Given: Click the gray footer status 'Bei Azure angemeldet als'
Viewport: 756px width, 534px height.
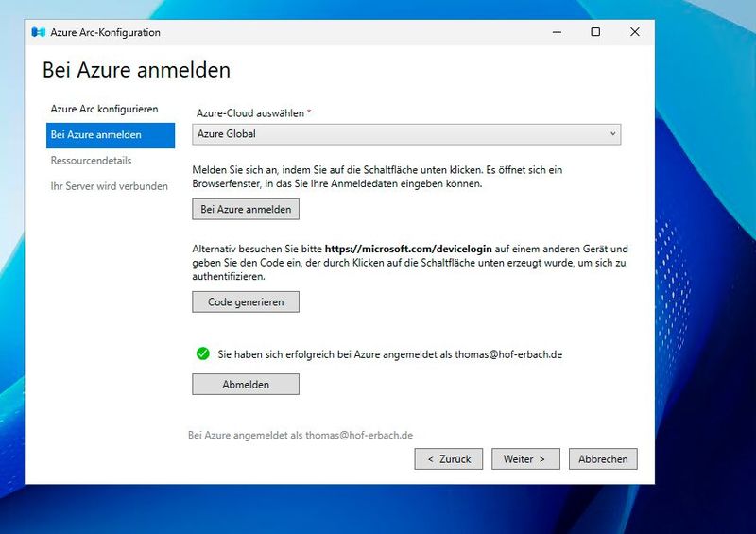Looking at the screenshot, I should click(x=301, y=435).
